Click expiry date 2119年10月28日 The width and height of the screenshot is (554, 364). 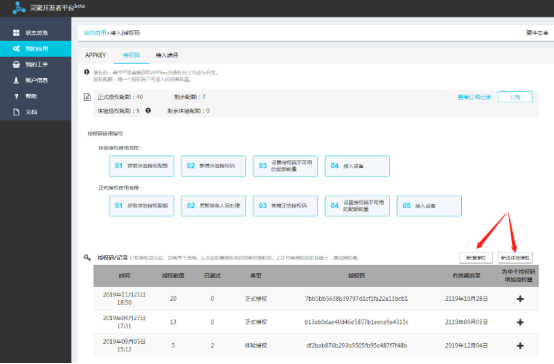[x=466, y=299]
